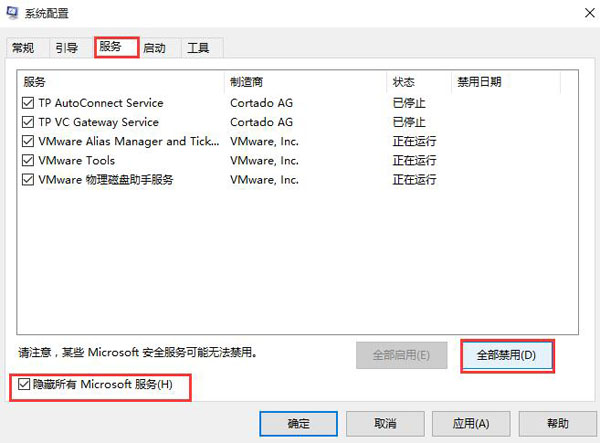This screenshot has height=443, width=600.
Task: Open the 引导 tab
Action: tap(67, 48)
